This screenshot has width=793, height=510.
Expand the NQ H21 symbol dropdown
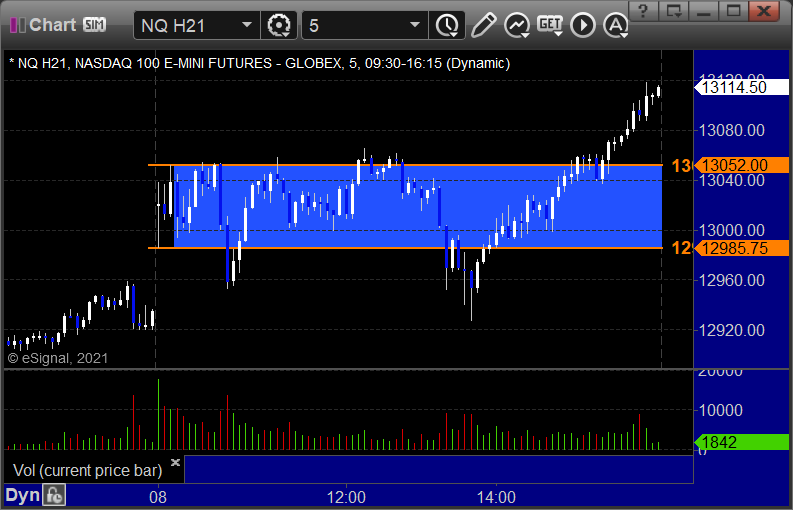pyautogui.click(x=247, y=25)
